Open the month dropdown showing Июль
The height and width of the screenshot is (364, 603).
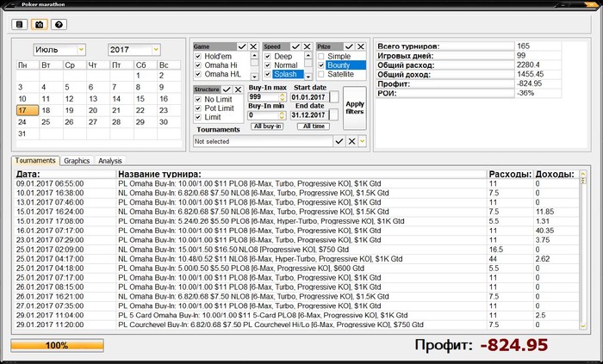pos(81,50)
